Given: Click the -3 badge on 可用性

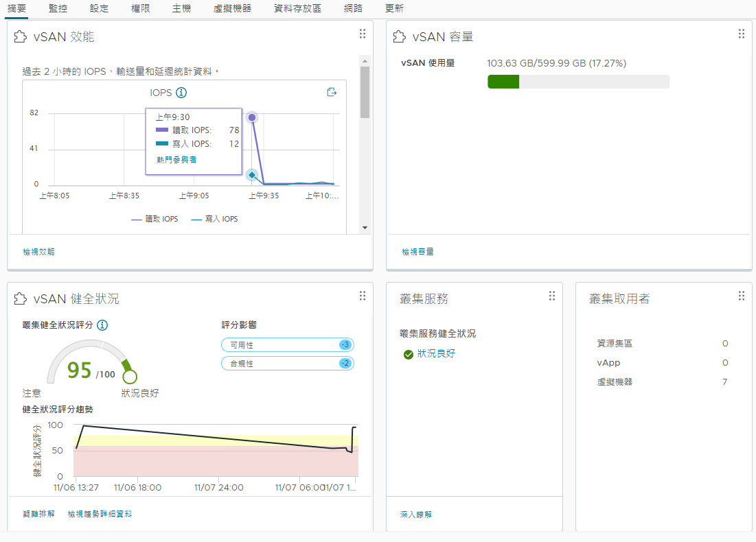Looking at the screenshot, I should point(345,345).
